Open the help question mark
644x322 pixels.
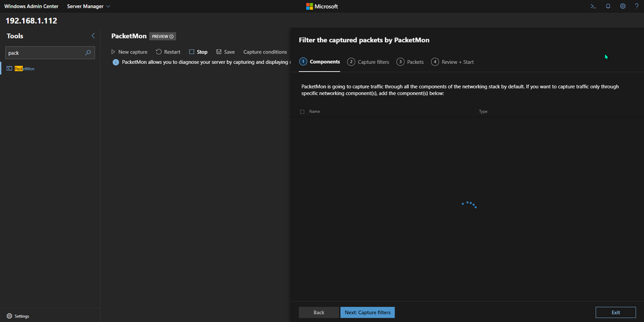636,6
